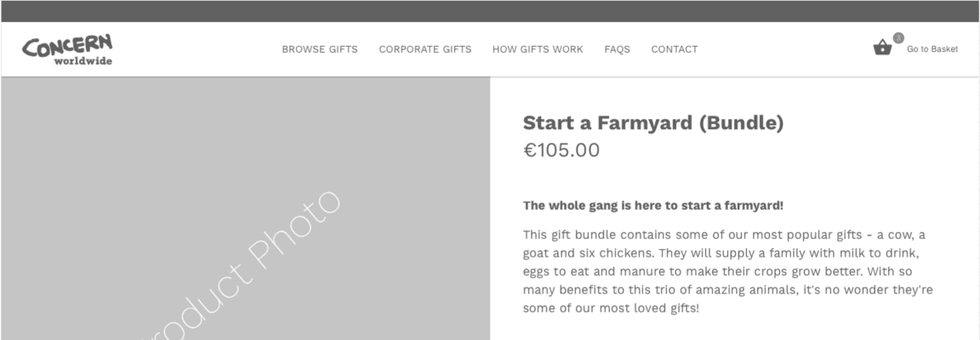Image resolution: width=980 pixels, height=340 pixels.
Task: Visit the FAQs page
Action: click(617, 49)
